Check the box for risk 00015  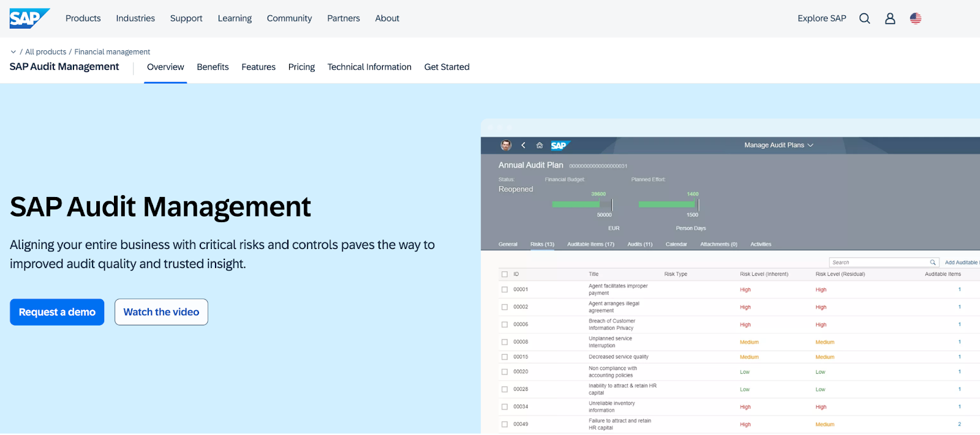[x=505, y=357]
